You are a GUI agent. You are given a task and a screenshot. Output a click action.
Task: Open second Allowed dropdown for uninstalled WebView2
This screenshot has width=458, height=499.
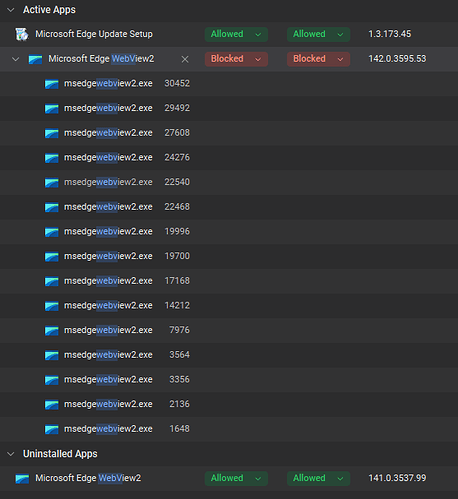pos(319,478)
